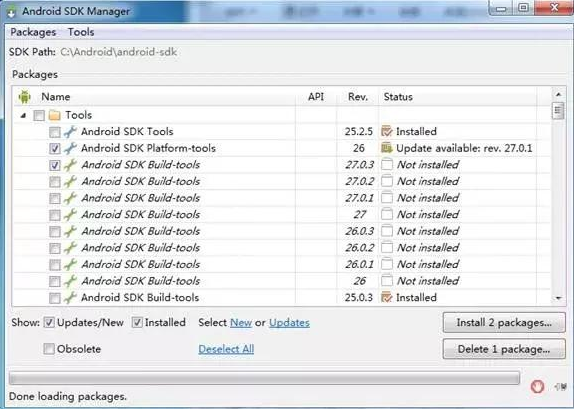Click the red stop icon near progress bar
Screen dimensions: 574x409
click(537, 386)
